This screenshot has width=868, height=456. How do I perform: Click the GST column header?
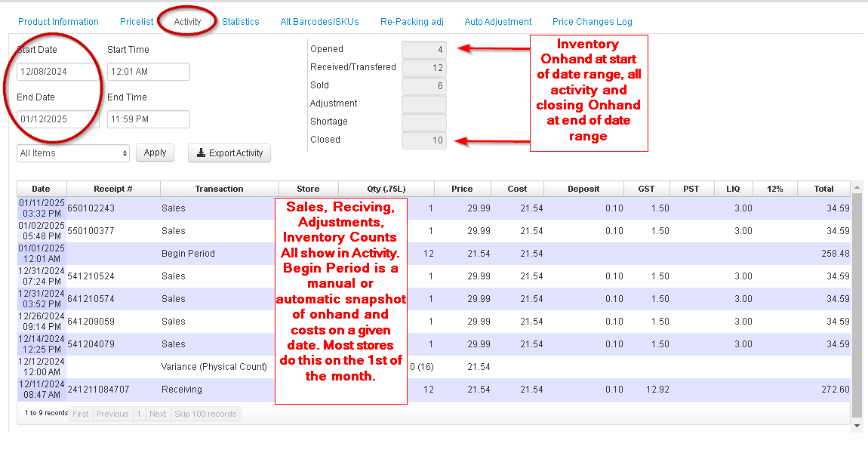(647, 189)
